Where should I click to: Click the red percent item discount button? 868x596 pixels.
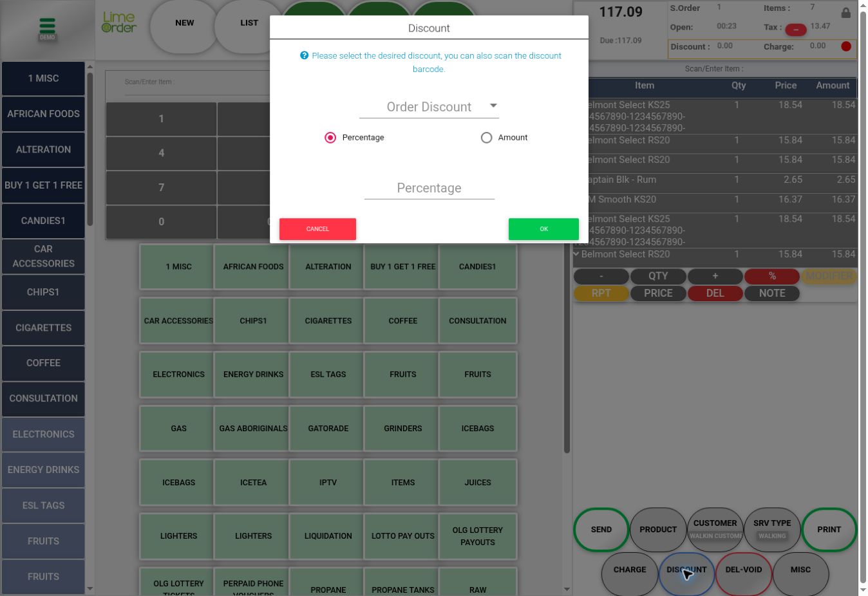772,276
